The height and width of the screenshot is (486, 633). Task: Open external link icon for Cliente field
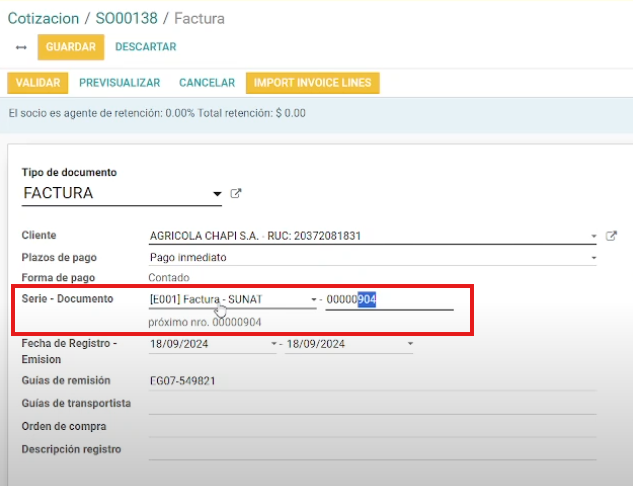(612, 236)
